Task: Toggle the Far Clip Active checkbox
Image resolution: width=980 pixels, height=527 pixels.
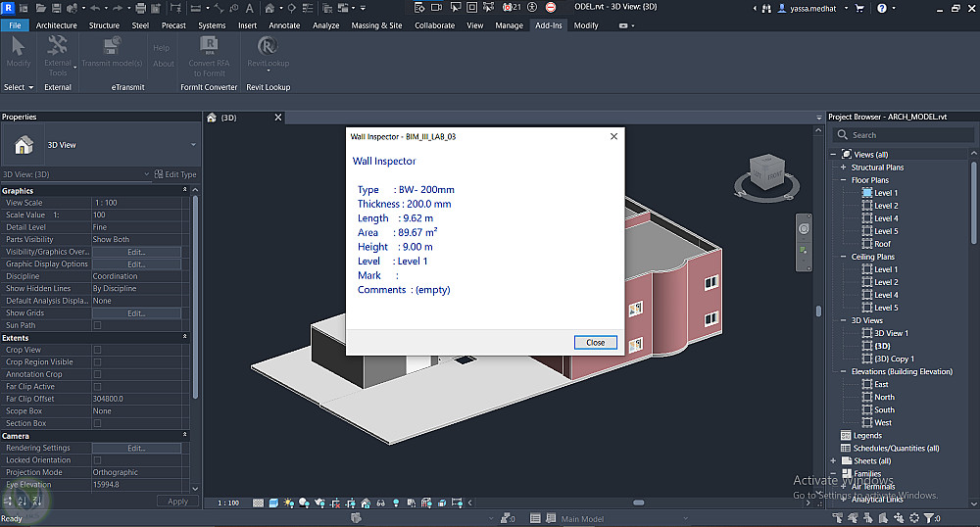Action: [x=97, y=387]
